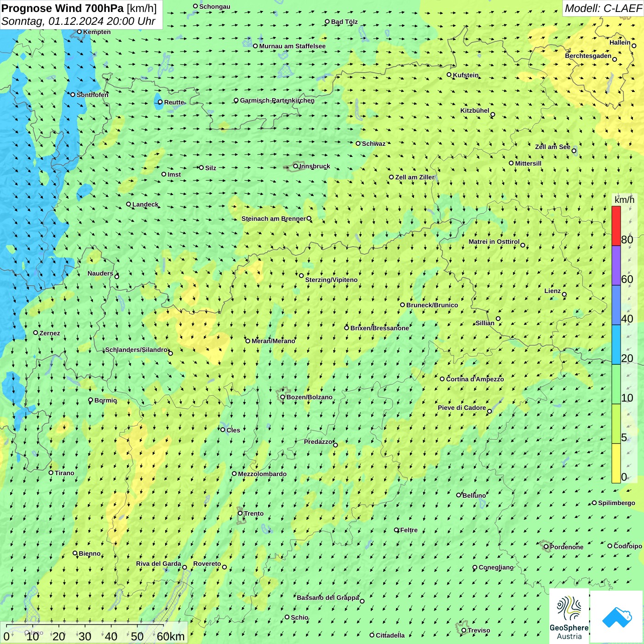Click the 'Schongau' label

pyautogui.click(x=215, y=6)
